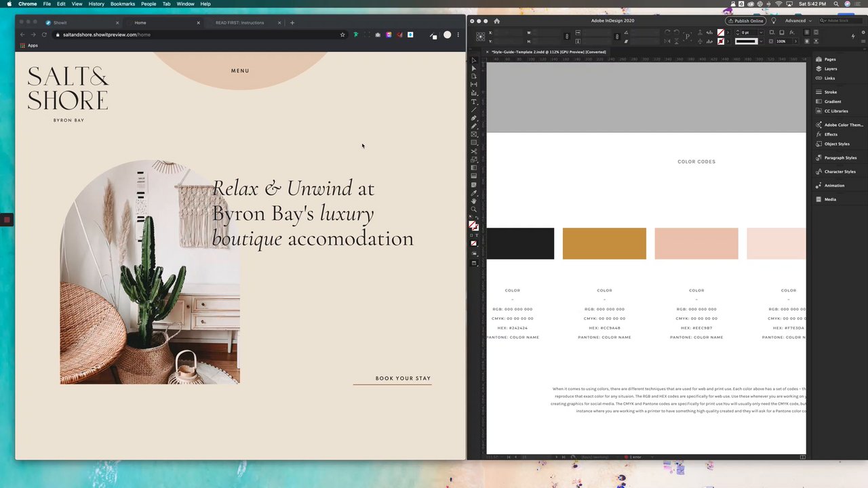868x488 pixels.
Task: Select the Free Transform tool in InDesign
Action: point(474,159)
